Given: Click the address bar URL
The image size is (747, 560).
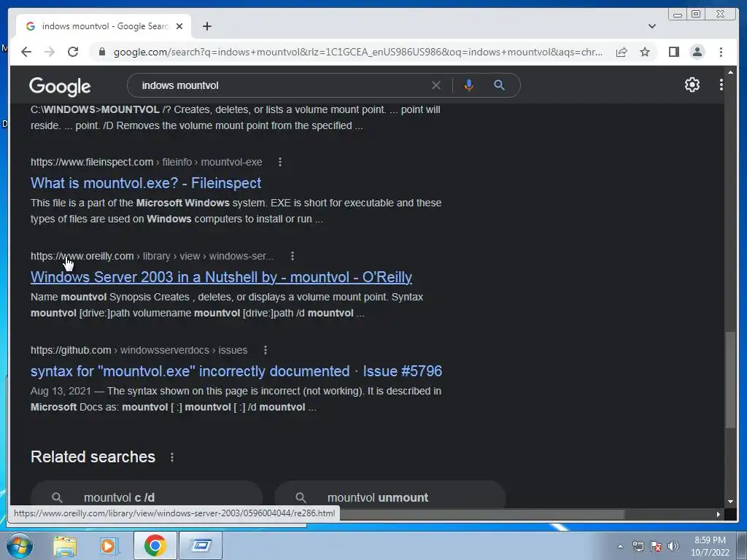Looking at the screenshot, I should coord(357,52).
